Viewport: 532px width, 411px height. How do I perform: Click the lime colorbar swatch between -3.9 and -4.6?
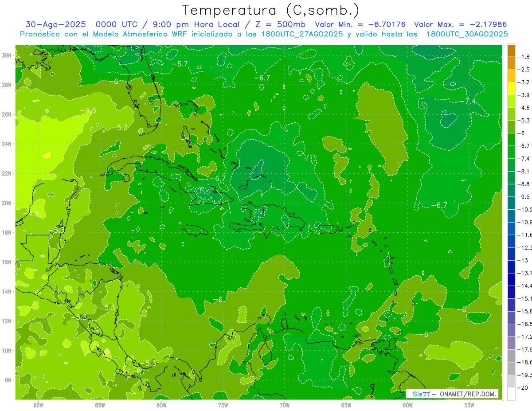(x=511, y=102)
